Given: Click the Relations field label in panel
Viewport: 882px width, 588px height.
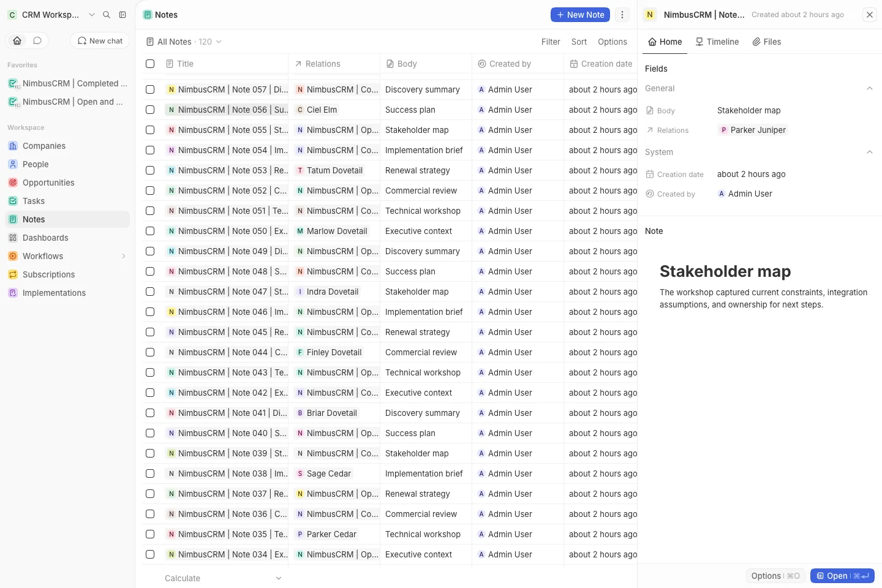Looking at the screenshot, I should click(x=673, y=130).
